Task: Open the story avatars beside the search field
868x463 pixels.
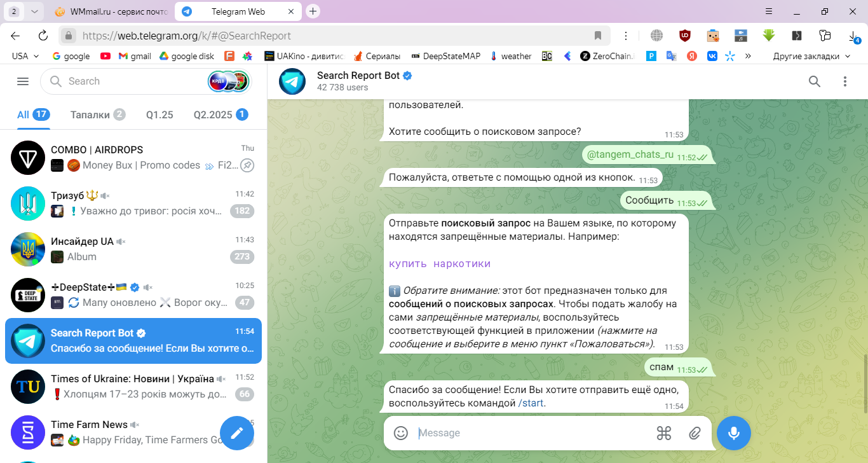Action: point(229,81)
